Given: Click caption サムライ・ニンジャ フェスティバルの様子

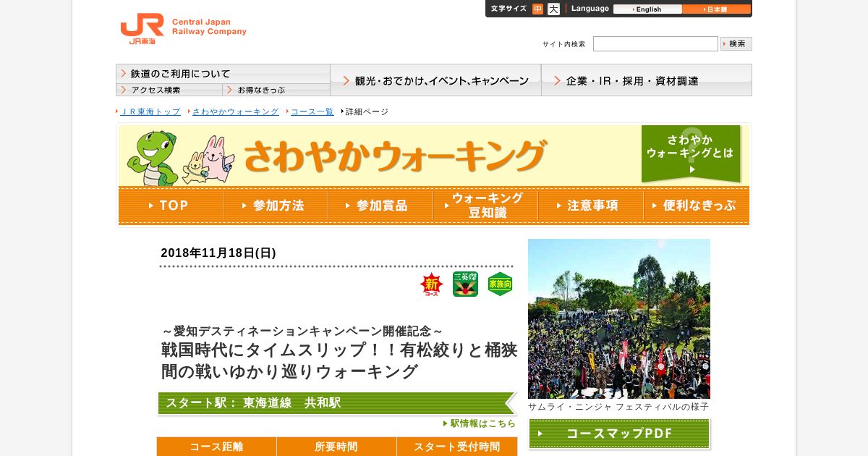Looking at the screenshot, I should point(618,407).
